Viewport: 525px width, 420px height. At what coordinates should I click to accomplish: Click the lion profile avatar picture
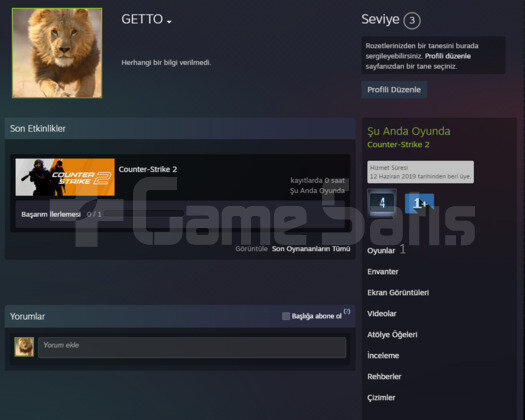pos(57,53)
